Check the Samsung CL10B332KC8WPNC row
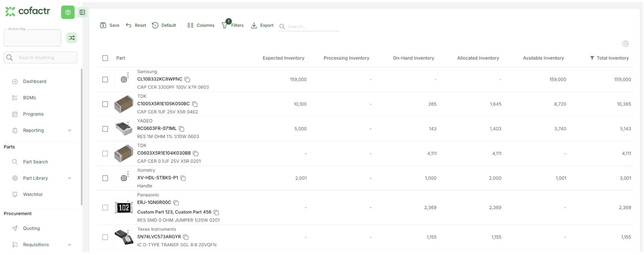Screen dimensions: 644x255 tap(105, 79)
